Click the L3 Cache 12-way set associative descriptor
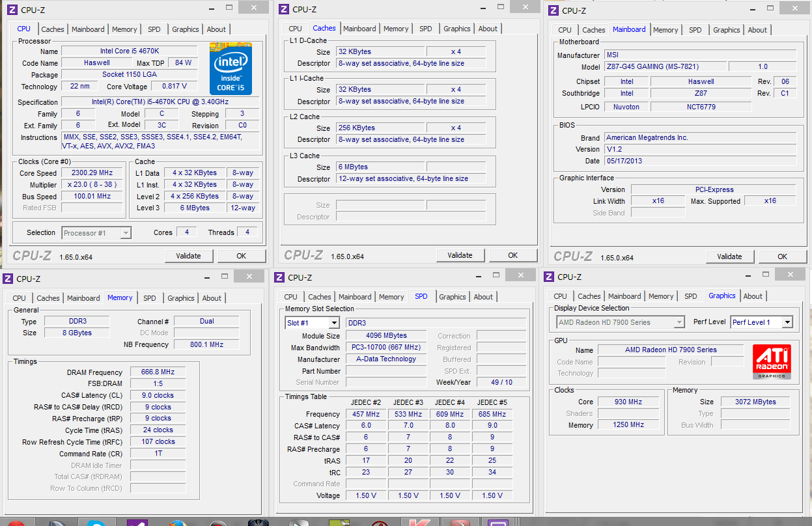 coord(411,179)
